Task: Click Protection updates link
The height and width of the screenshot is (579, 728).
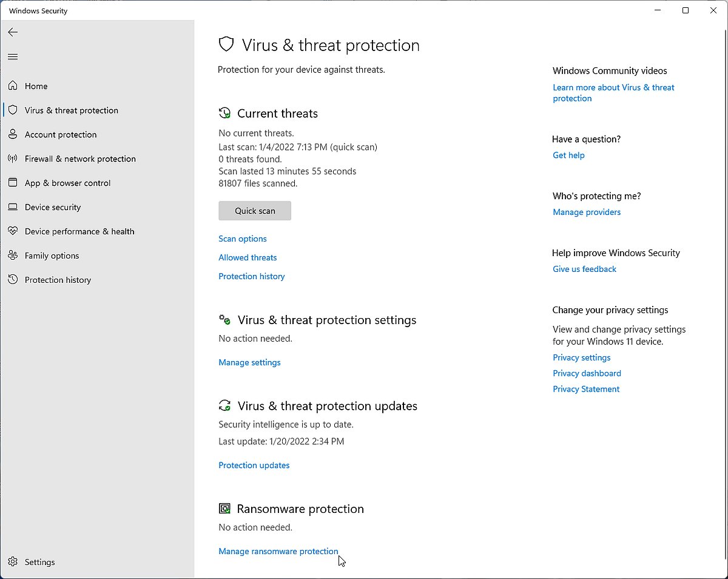Action: click(x=254, y=466)
